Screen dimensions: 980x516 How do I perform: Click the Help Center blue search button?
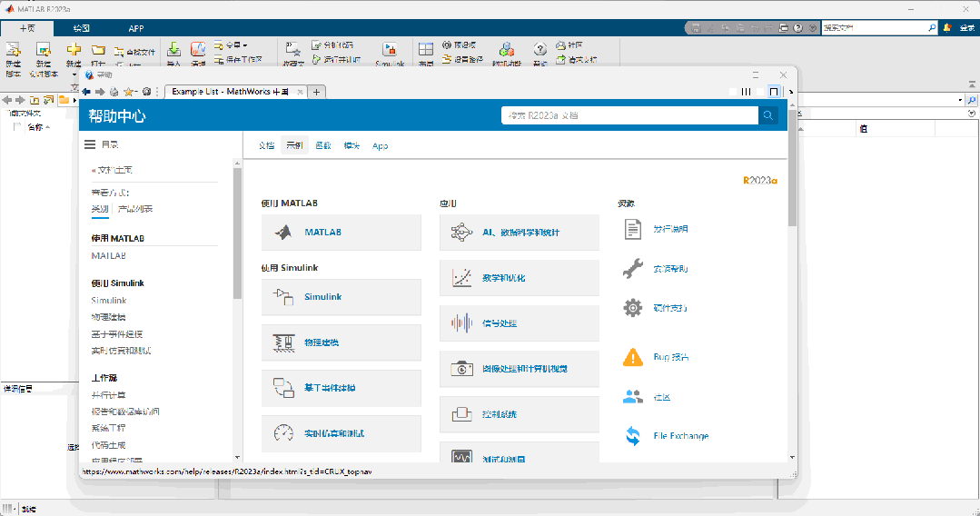(768, 115)
